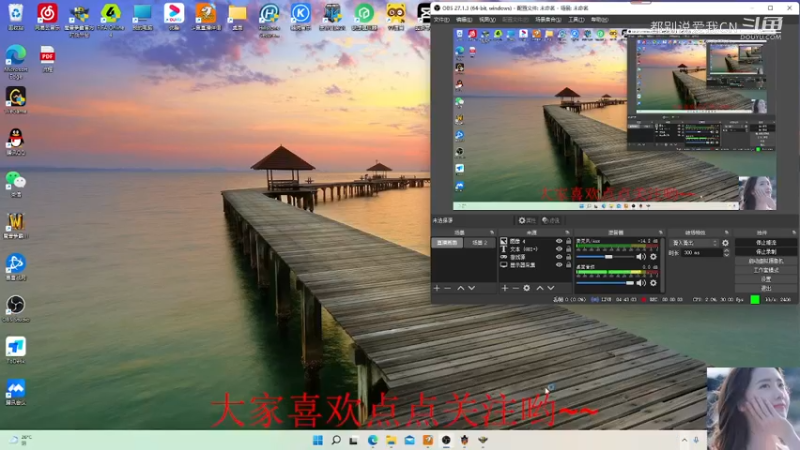Adjust the desktop audio volume slider
This screenshot has height=450, width=800.
coord(605,283)
